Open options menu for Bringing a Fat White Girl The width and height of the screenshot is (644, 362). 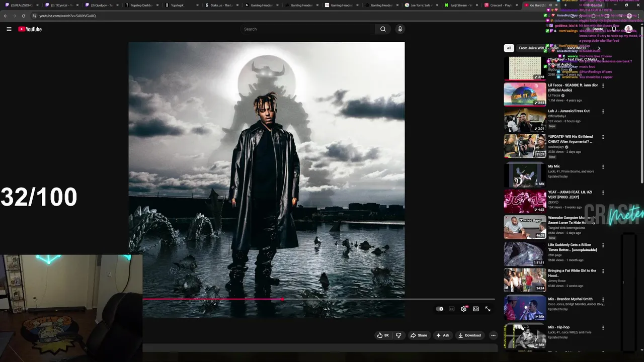(x=603, y=271)
